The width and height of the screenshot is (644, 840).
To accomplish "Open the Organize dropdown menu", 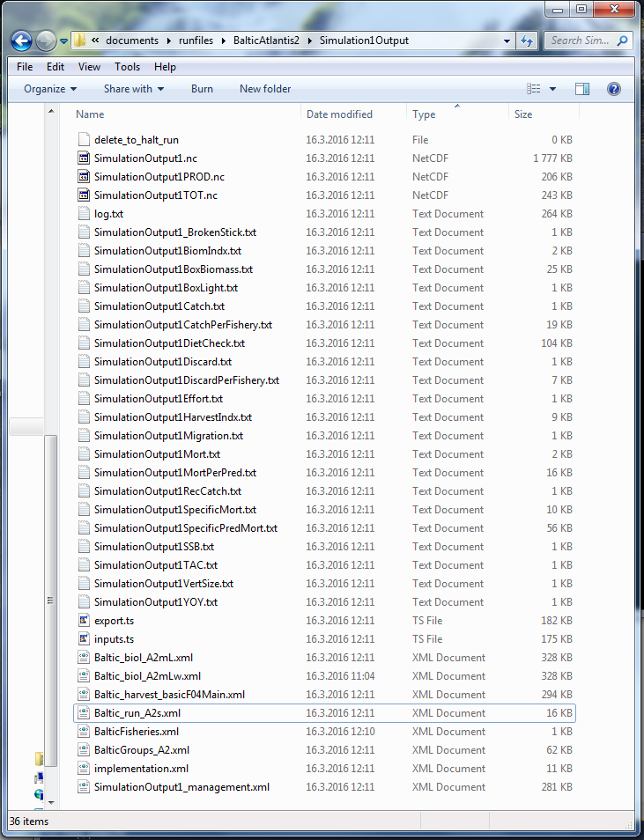I will 50,89.
